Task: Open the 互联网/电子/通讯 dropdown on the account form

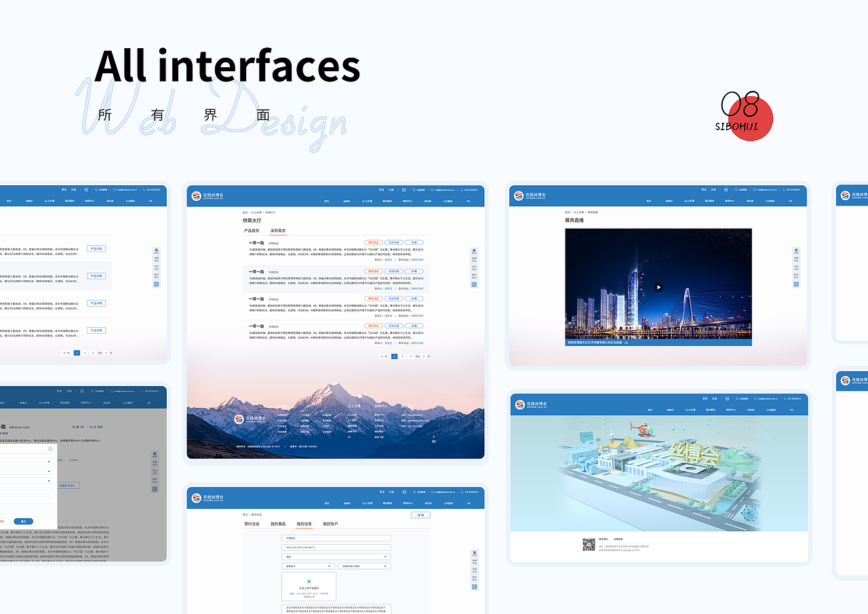Action: point(365,566)
